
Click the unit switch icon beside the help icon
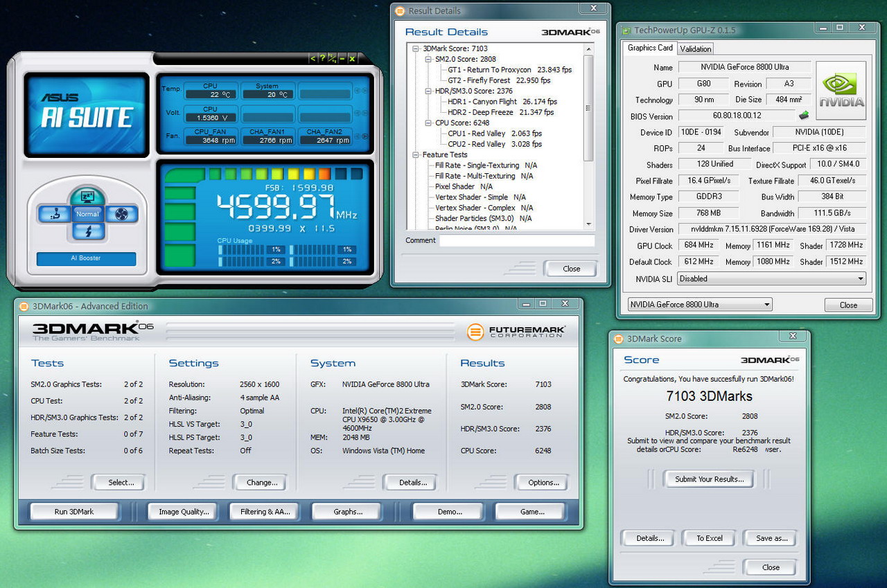point(332,59)
